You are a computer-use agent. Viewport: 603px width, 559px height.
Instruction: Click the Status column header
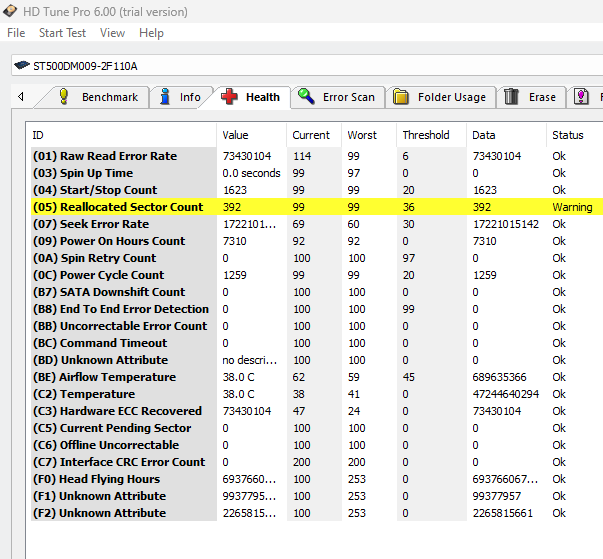pos(575,135)
